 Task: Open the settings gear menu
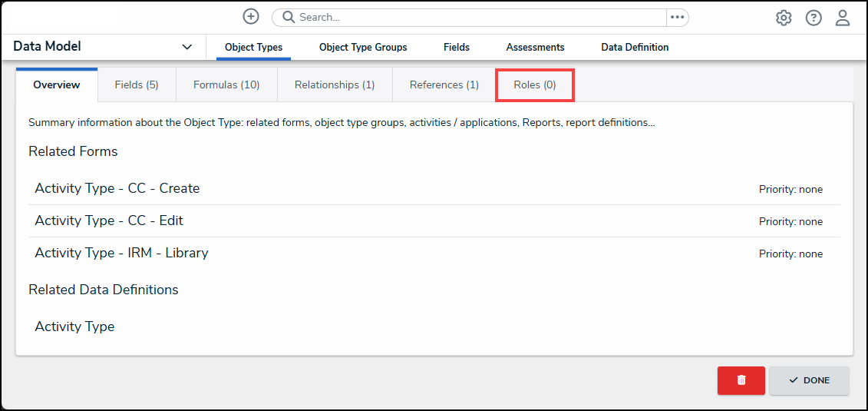click(x=784, y=18)
